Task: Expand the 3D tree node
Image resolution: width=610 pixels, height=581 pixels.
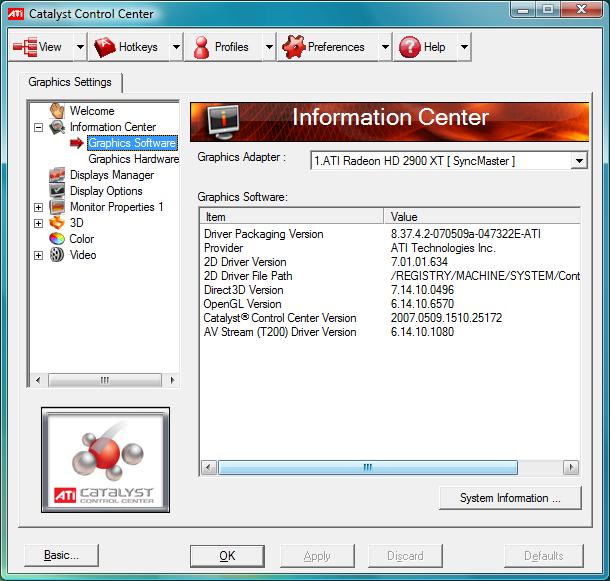Action: tap(38, 223)
